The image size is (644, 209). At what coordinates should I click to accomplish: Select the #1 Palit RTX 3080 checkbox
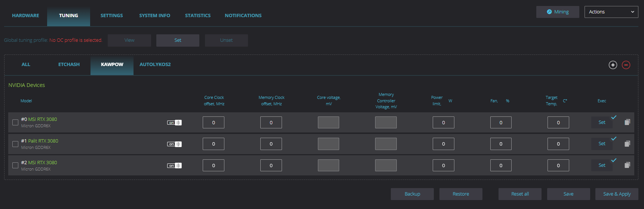click(x=15, y=144)
